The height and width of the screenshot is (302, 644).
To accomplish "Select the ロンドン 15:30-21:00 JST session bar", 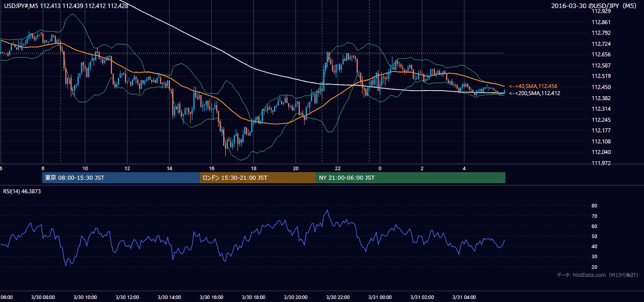I will click(x=258, y=178).
